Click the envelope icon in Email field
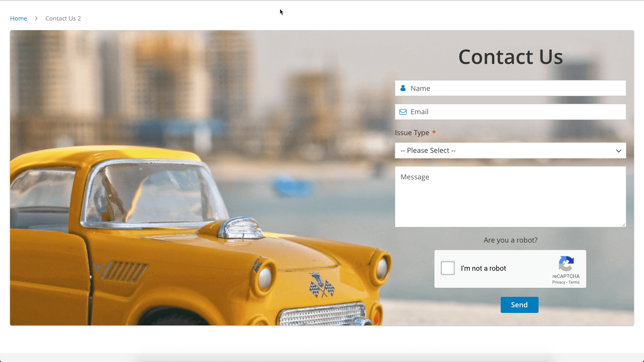The image size is (644, 362). coord(403,112)
